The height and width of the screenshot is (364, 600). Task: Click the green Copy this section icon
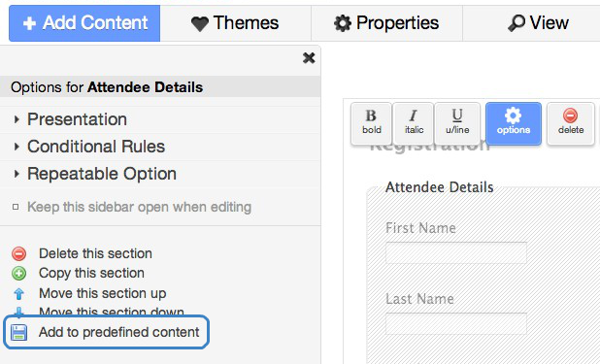pos(18,274)
